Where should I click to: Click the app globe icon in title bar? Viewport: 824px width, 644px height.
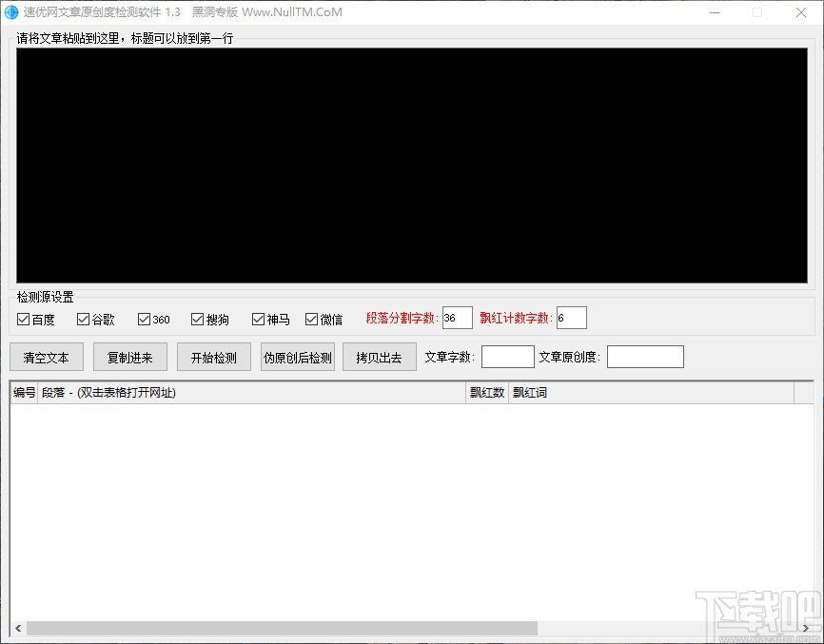[11, 12]
